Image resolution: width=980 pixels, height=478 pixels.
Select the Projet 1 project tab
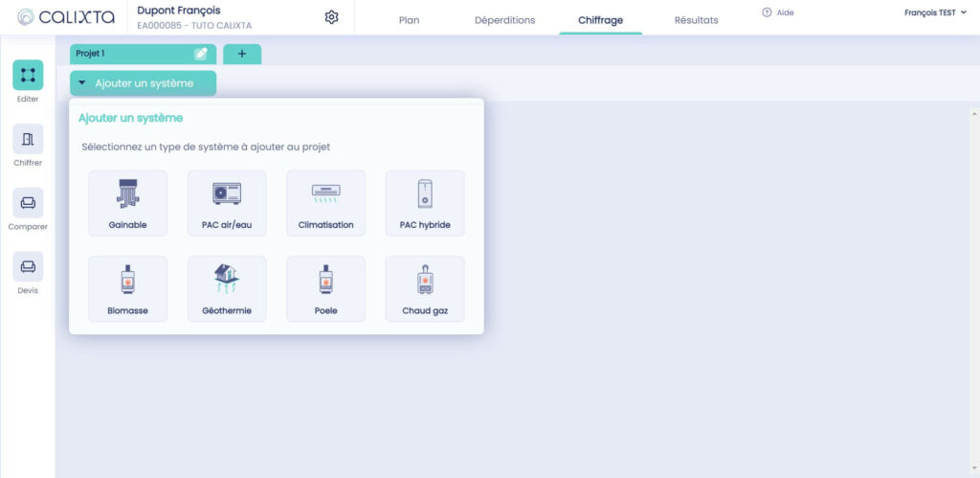144,54
